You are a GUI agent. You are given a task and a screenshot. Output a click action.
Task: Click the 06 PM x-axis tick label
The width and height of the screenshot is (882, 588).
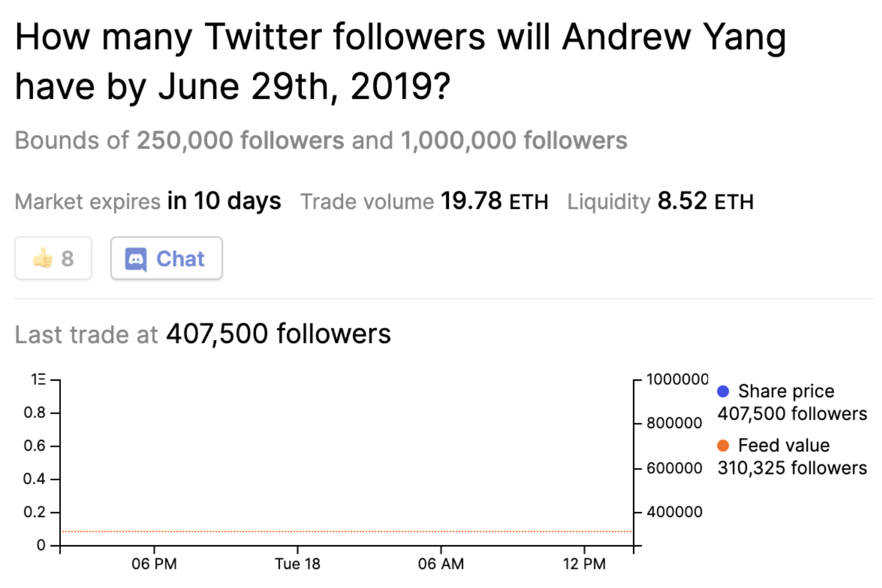tap(154, 564)
